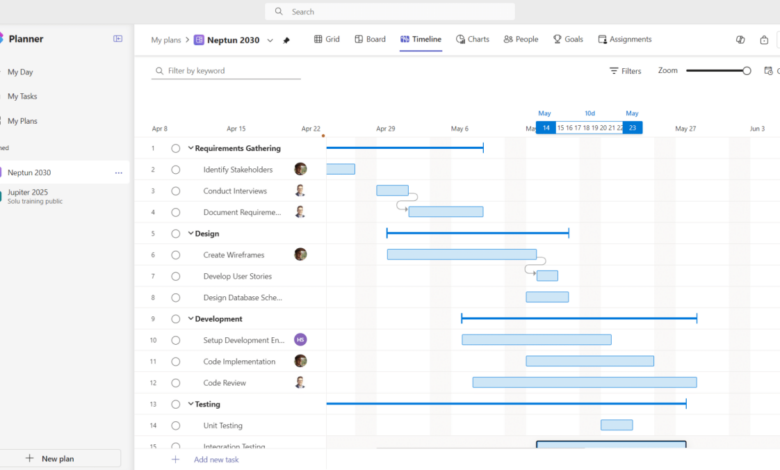Click the Filter by keyword field

click(226, 71)
